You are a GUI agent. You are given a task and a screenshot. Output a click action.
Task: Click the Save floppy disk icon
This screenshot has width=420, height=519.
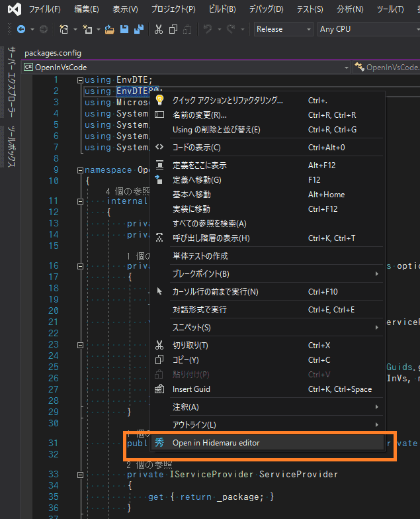(124, 29)
